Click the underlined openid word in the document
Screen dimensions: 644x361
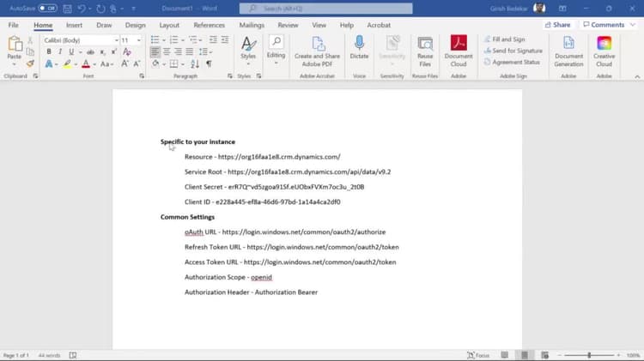pos(261,277)
